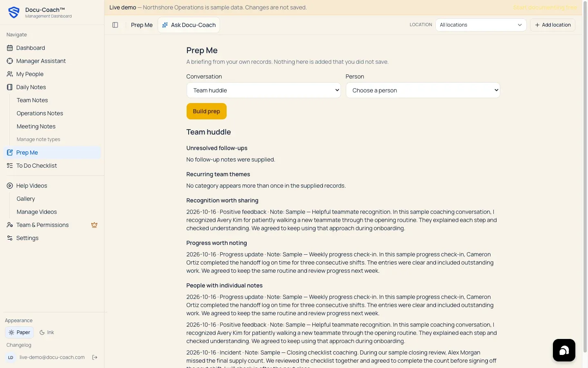Click the Progress worth noting heading

pyautogui.click(x=217, y=243)
